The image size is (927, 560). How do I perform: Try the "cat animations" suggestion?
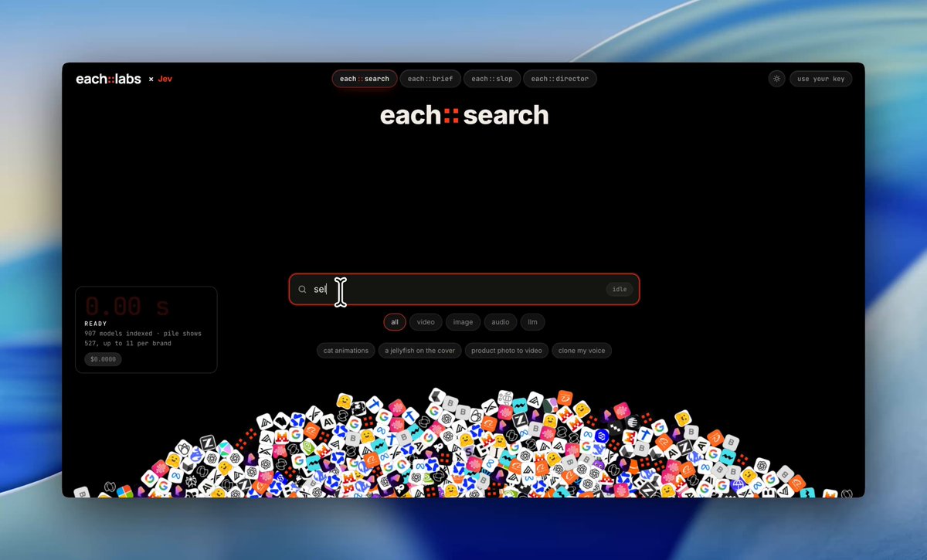click(346, 351)
